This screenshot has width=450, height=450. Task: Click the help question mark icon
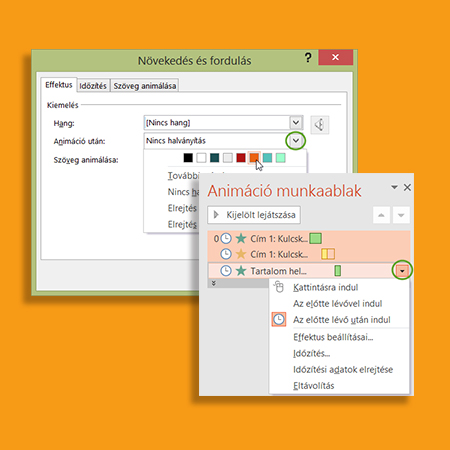(308, 58)
